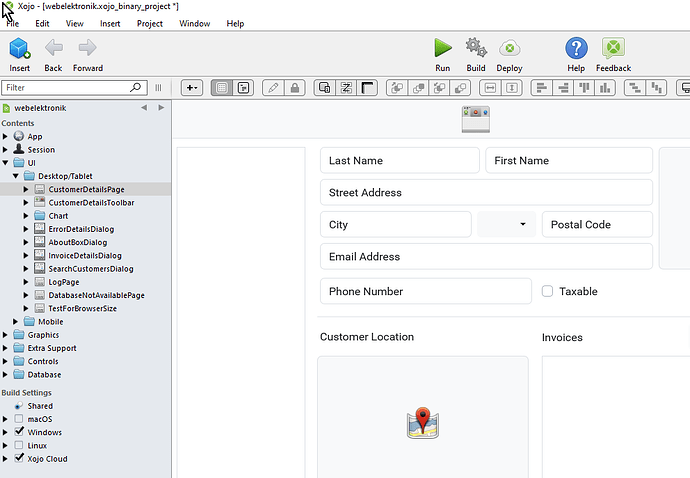Uncheck the Xojo Cloud build target

tap(19, 458)
